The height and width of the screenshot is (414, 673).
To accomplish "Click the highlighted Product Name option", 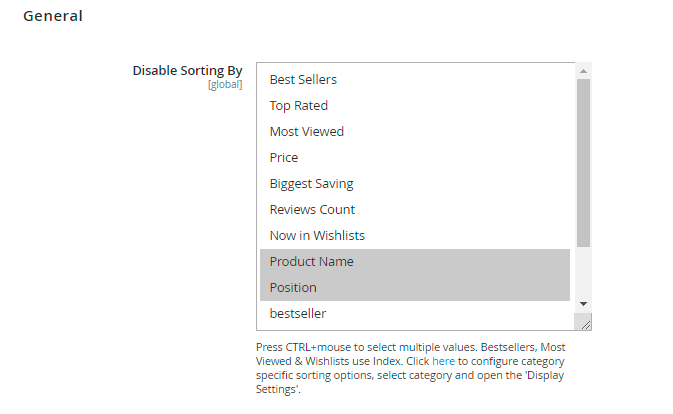I will 311,262.
